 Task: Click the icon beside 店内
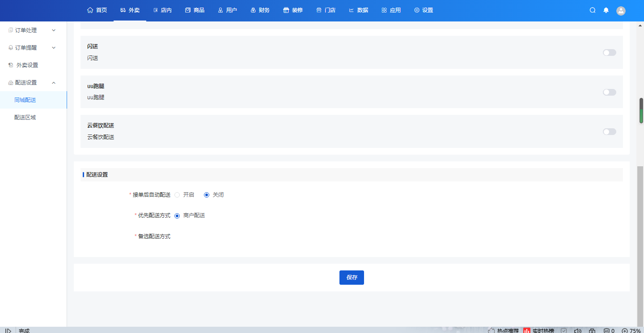[x=156, y=10]
